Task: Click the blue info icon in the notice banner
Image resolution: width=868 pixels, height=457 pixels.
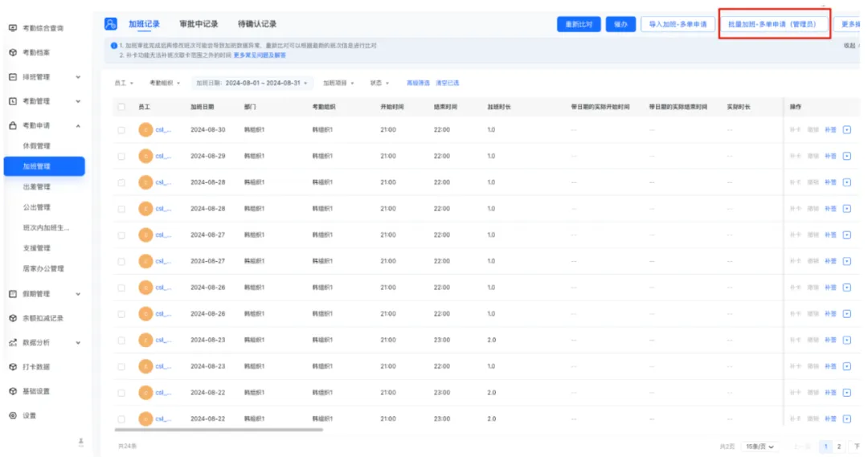Action: click(113, 45)
